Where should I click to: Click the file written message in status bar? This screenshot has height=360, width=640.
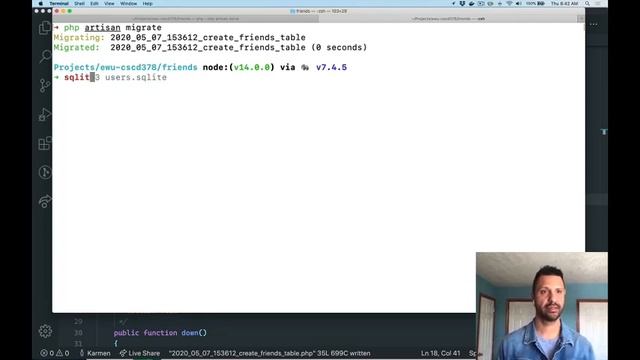(269, 353)
